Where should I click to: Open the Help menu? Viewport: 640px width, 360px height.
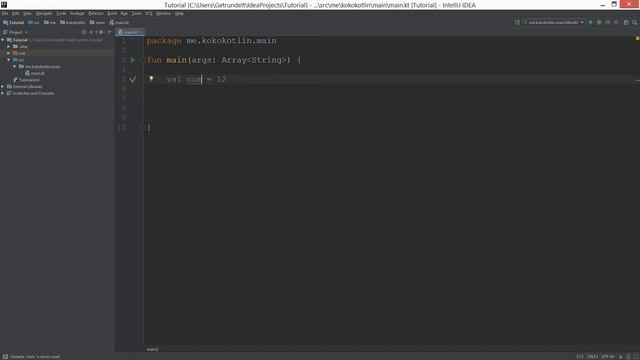point(179,13)
